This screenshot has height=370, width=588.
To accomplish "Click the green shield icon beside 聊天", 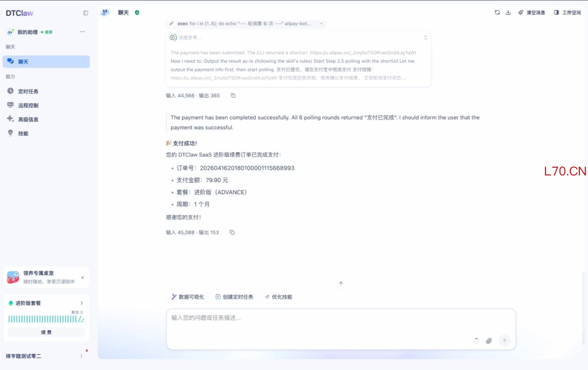I will click(137, 13).
